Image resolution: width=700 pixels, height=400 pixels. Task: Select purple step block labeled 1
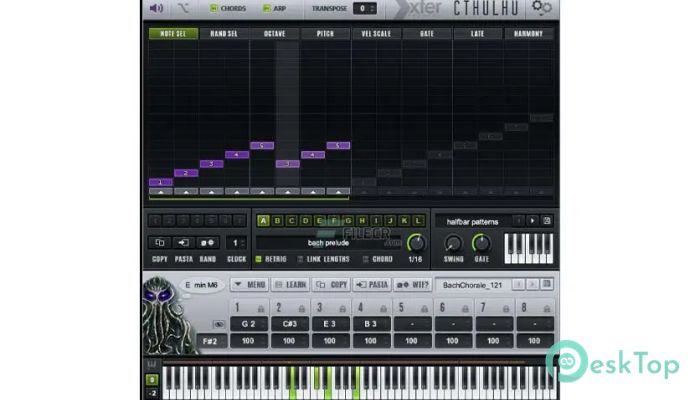coord(161,182)
